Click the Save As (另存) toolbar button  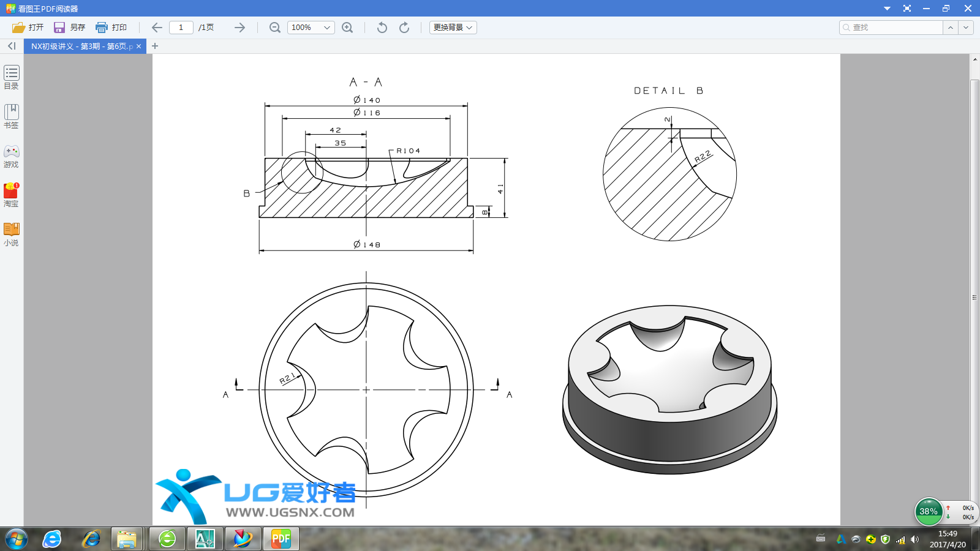pyautogui.click(x=69, y=28)
